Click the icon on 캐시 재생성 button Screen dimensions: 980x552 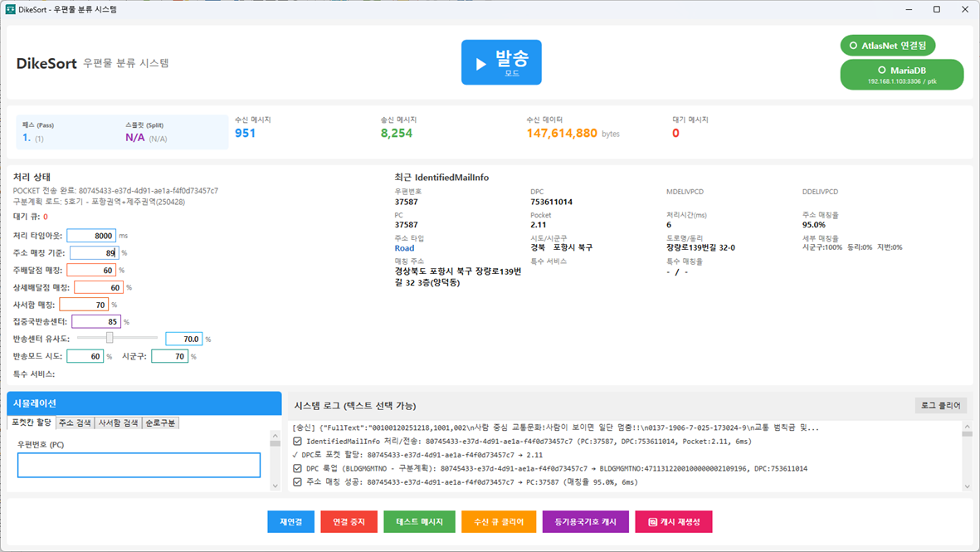click(652, 522)
